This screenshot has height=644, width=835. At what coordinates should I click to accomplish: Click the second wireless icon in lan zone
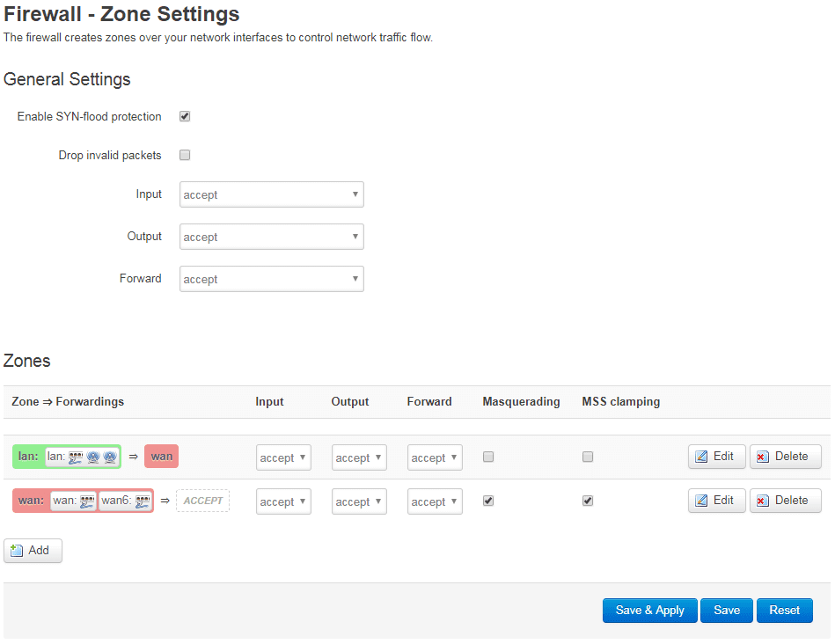point(110,457)
